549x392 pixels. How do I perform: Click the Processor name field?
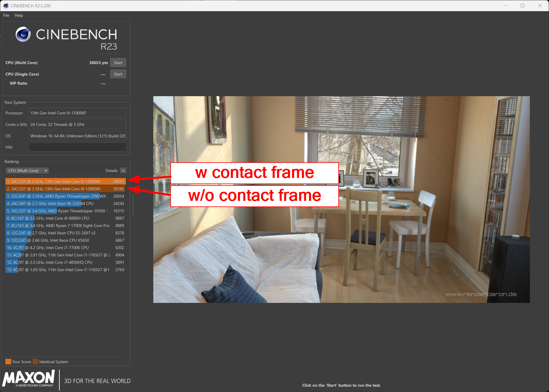tap(78, 113)
